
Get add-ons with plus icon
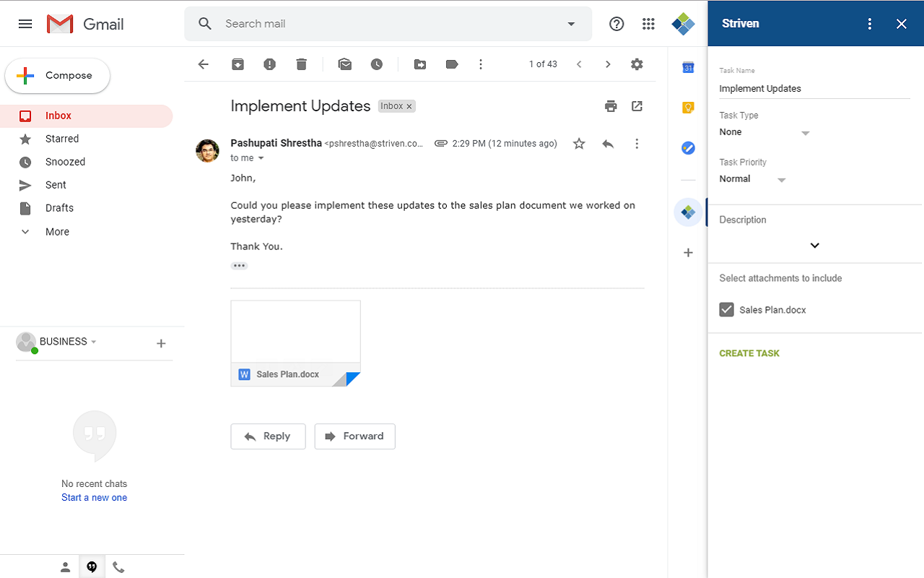click(688, 253)
